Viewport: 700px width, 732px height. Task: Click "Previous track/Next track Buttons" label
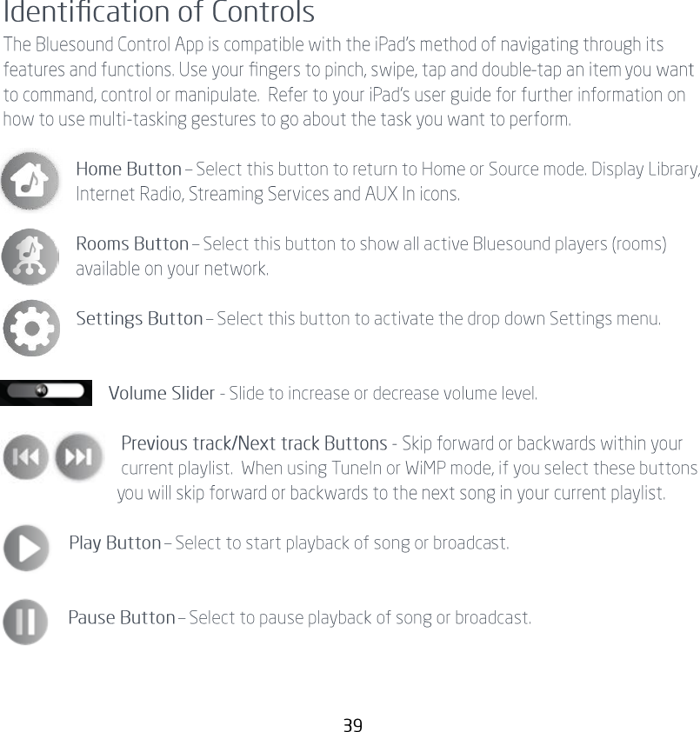[254, 444]
